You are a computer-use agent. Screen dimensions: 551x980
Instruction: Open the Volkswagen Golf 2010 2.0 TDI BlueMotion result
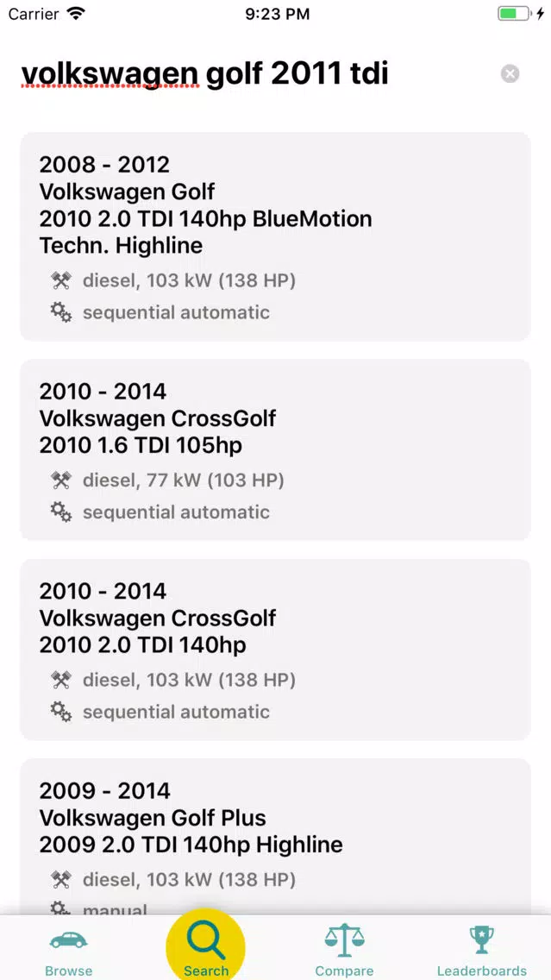[x=276, y=236]
